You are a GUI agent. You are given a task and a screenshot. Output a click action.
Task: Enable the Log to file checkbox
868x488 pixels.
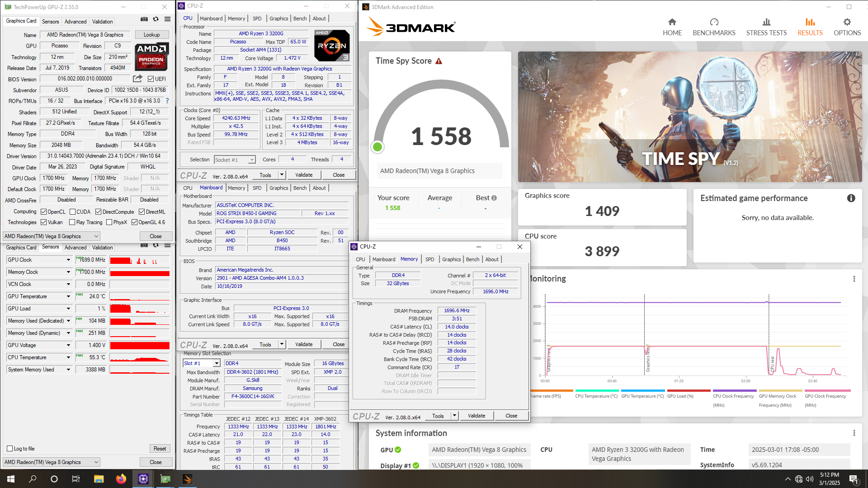tap(9, 449)
